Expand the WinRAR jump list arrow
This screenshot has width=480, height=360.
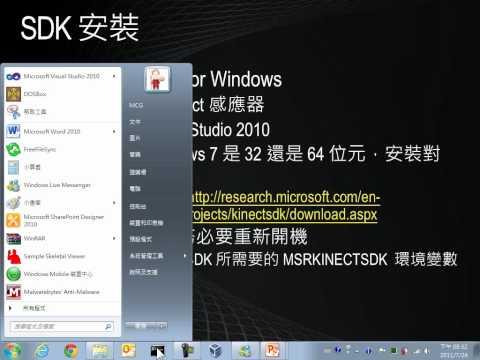[114, 238]
